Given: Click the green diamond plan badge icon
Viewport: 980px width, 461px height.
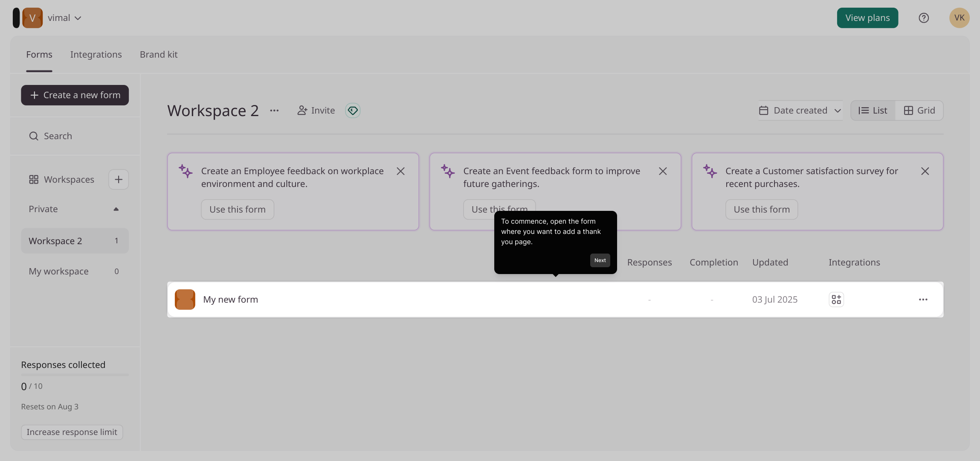Looking at the screenshot, I should pyautogui.click(x=353, y=111).
